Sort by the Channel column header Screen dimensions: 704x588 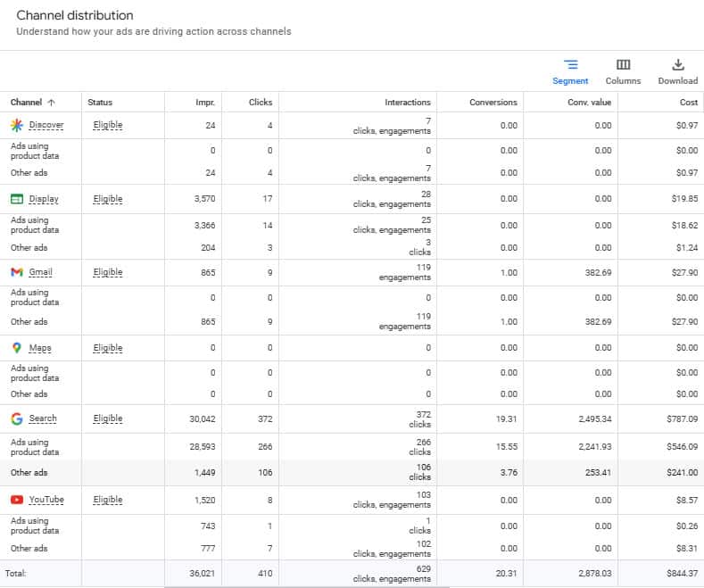click(x=27, y=103)
